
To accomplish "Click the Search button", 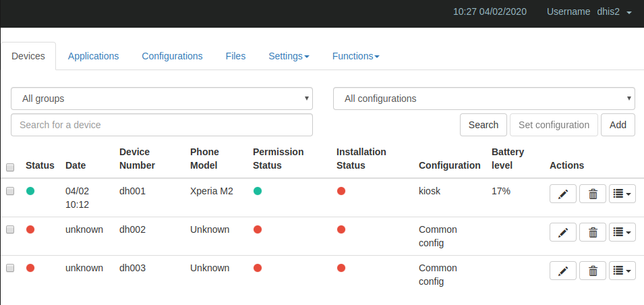I will coord(484,125).
